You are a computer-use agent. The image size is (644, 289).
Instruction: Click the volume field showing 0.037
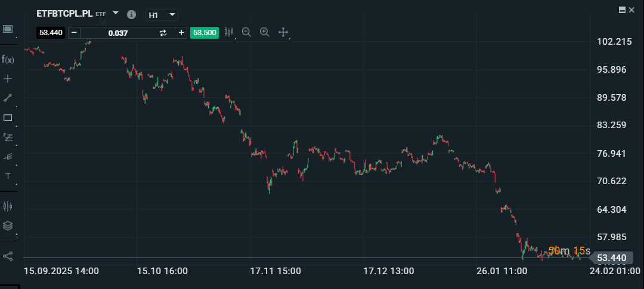click(x=118, y=33)
